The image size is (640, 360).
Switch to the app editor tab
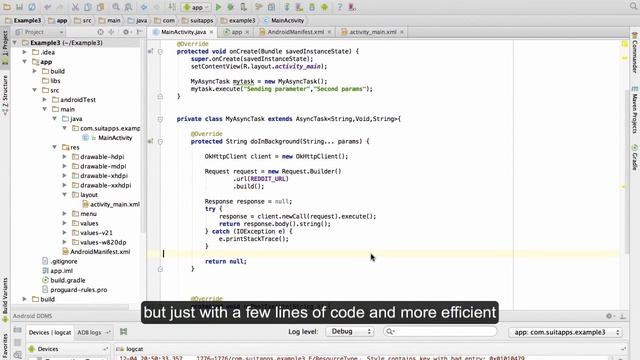(x=236, y=32)
